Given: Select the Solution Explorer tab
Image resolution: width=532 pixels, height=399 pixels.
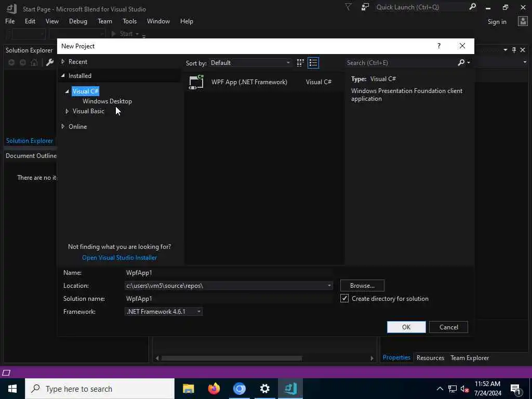Looking at the screenshot, I should pos(30,140).
